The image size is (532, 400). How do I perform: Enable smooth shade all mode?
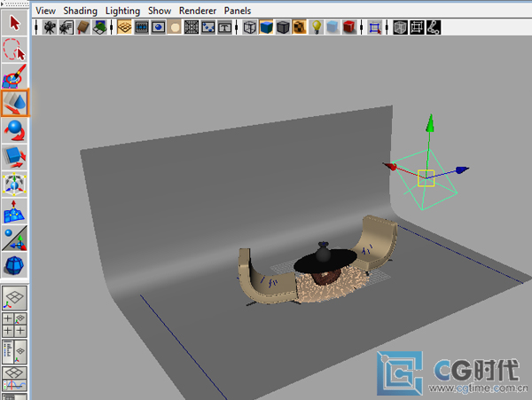[266, 27]
